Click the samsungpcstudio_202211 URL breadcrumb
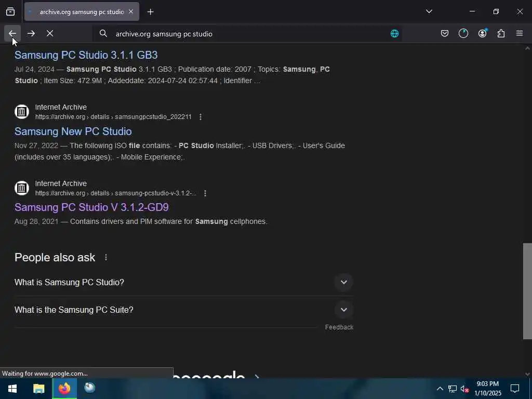This screenshot has width=532, height=399. click(113, 117)
